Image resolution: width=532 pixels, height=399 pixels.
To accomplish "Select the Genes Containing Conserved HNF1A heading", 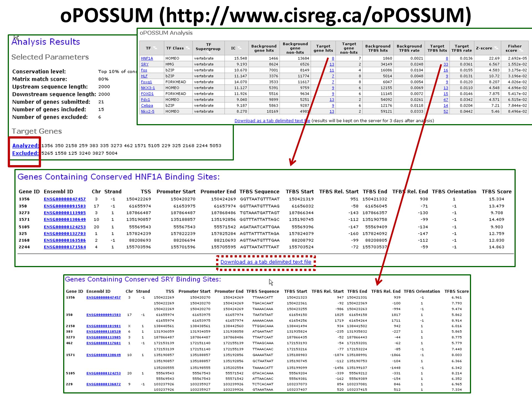I will (x=119, y=177).
